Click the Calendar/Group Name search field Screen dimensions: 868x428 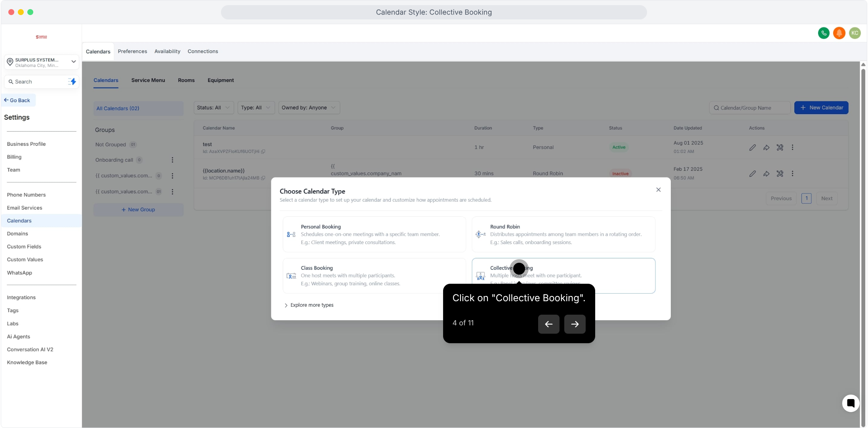tap(750, 108)
